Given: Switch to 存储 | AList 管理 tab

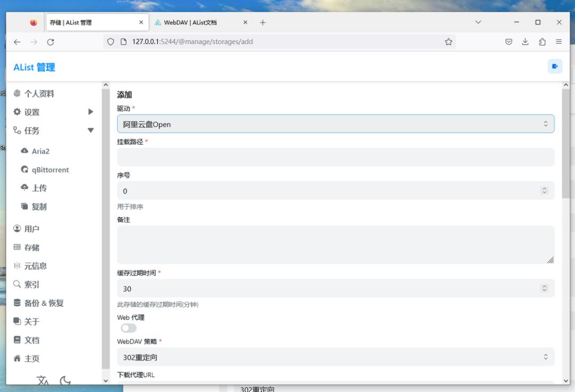Looking at the screenshot, I should coord(97,22).
